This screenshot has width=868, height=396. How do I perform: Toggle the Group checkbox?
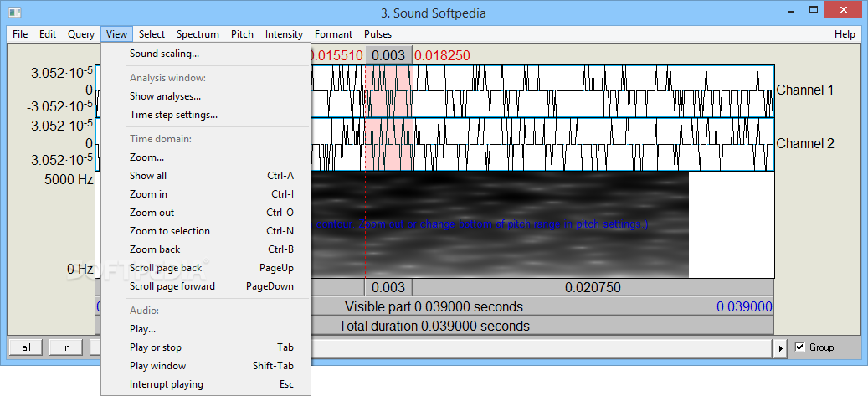tap(799, 347)
